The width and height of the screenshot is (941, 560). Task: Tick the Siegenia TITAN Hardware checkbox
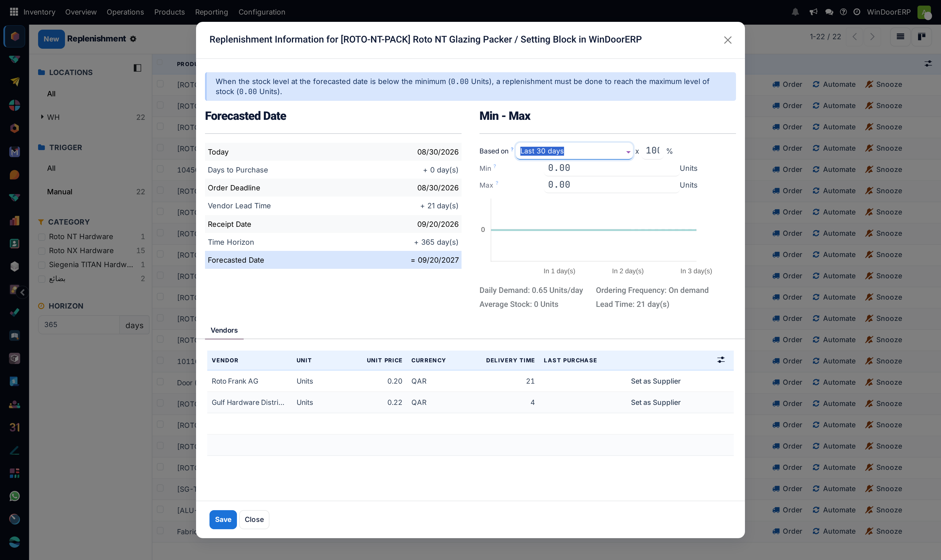coord(42,265)
